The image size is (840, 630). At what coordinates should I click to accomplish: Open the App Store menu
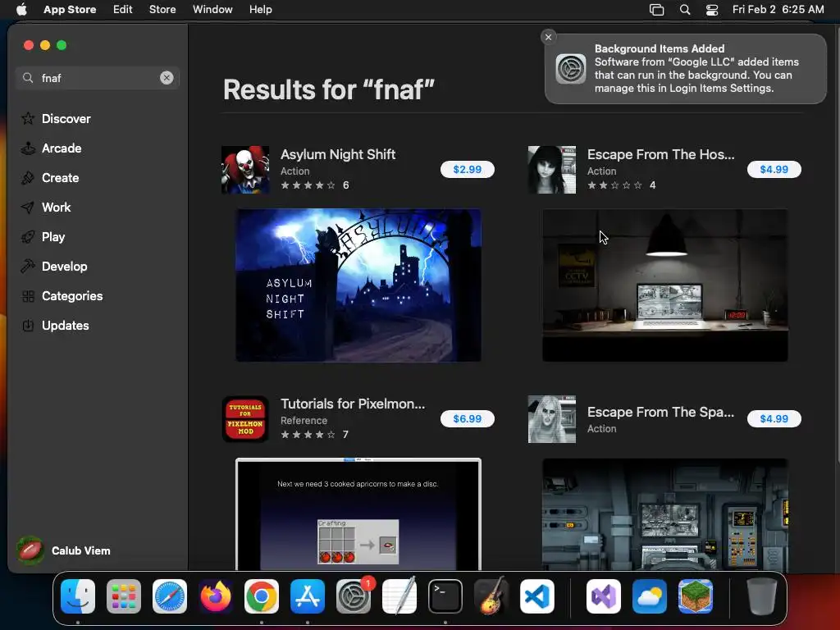[70, 9]
